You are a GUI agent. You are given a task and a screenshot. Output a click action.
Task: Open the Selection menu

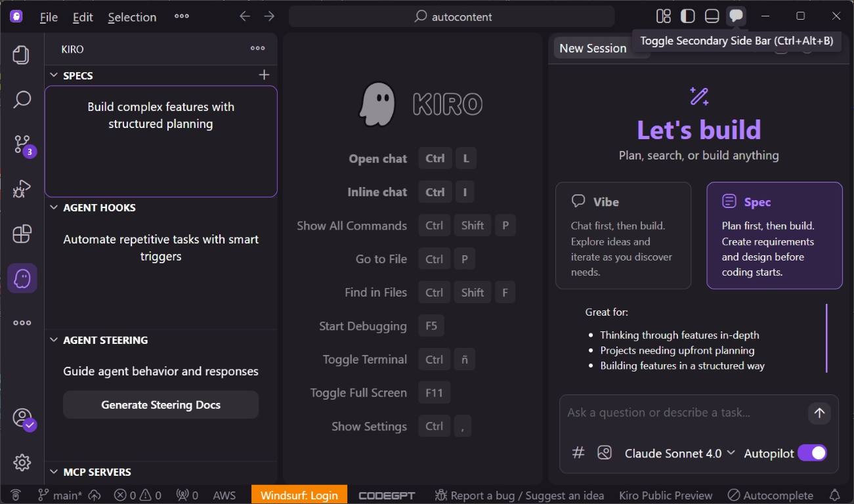click(132, 17)
